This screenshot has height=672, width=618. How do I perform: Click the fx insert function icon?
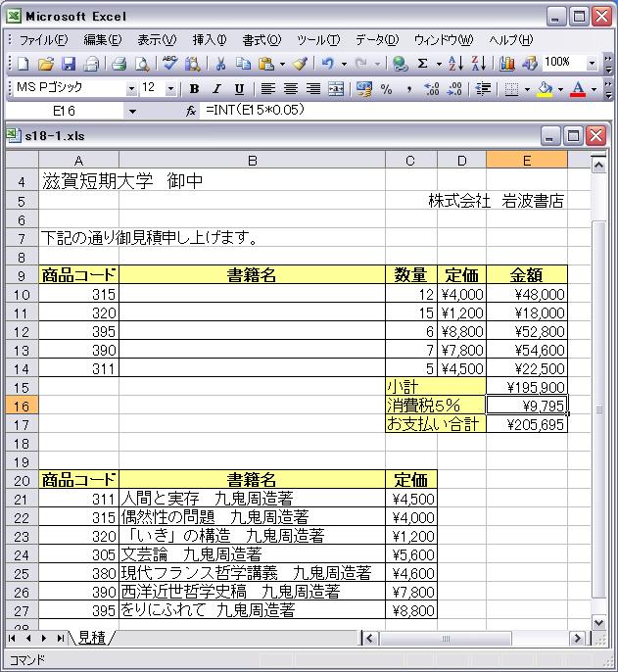pyautogui.click(x=191, y=112)
